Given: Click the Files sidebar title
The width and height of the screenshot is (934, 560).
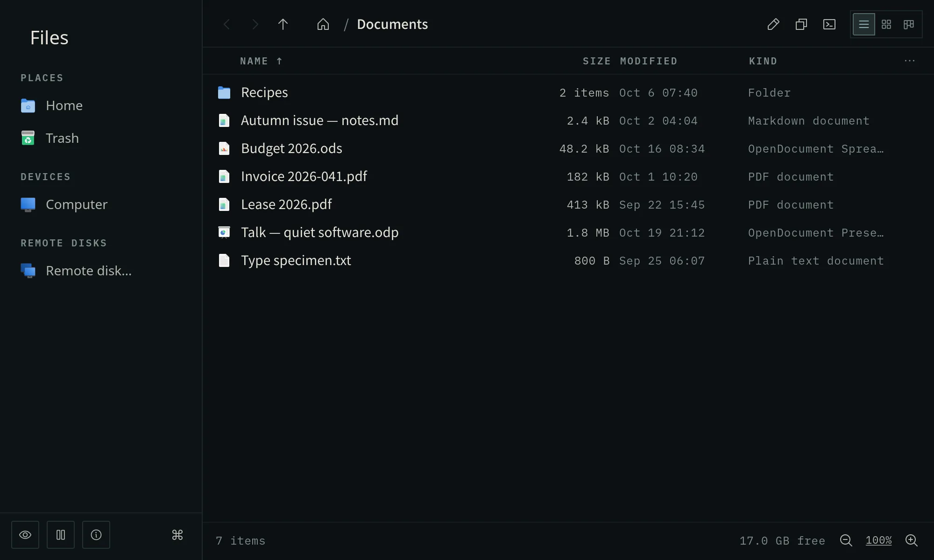Looking at the screenshot, I should [49, 37].
